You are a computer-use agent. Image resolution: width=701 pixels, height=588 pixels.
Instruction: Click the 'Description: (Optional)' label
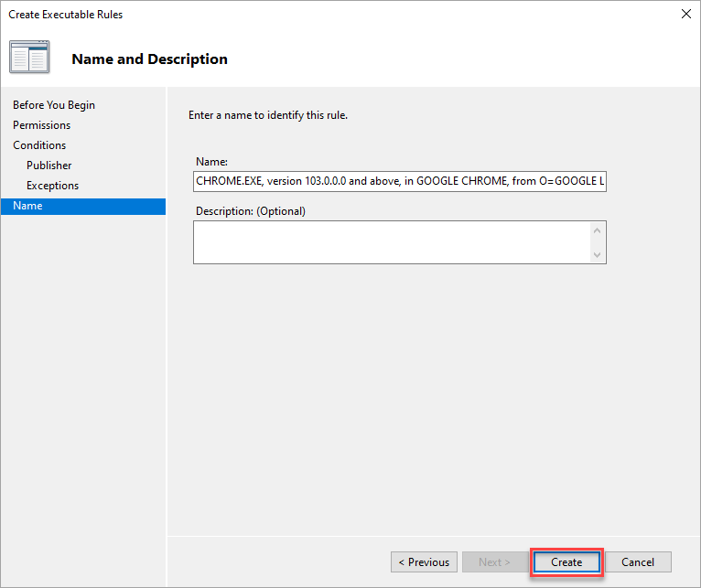pyautogui.click(x=251, y=211)
